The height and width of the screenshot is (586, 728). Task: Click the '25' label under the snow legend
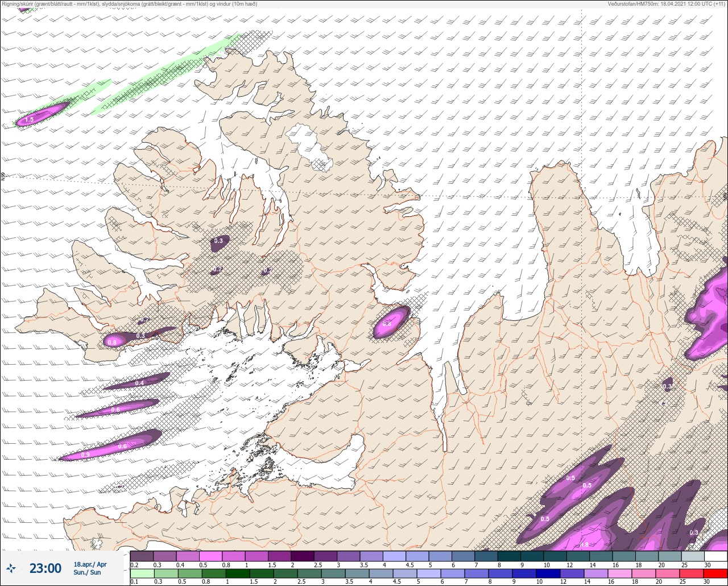coord(684,564)
